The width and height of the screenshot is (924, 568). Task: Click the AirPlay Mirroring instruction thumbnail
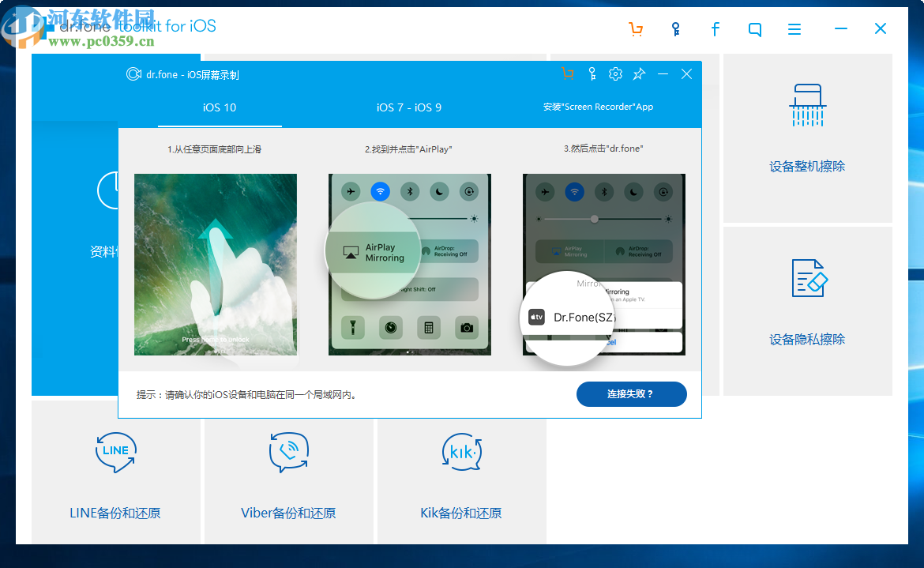(409, 264)
